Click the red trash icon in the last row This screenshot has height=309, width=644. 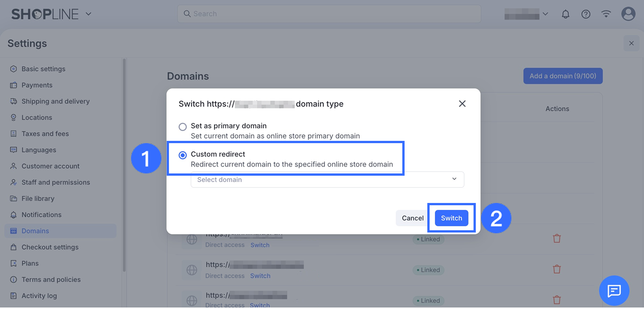pos(556,300)
